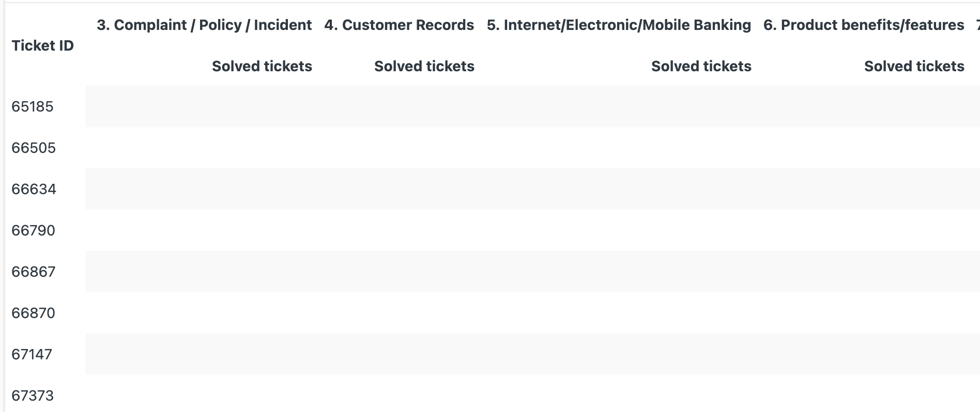Select the Internet/Electronic/Mobile Banking column header
This screenshot has width=980, height=412.
(x=619, y=25)
